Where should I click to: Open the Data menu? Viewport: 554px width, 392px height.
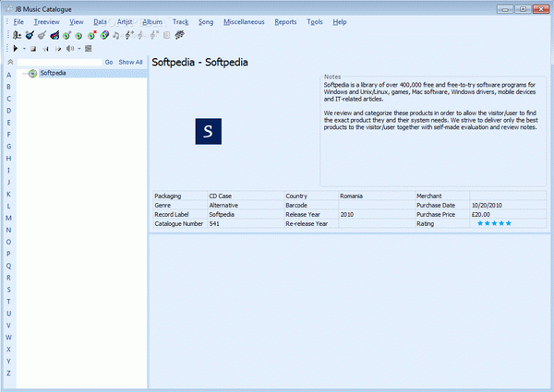point(100,22)
